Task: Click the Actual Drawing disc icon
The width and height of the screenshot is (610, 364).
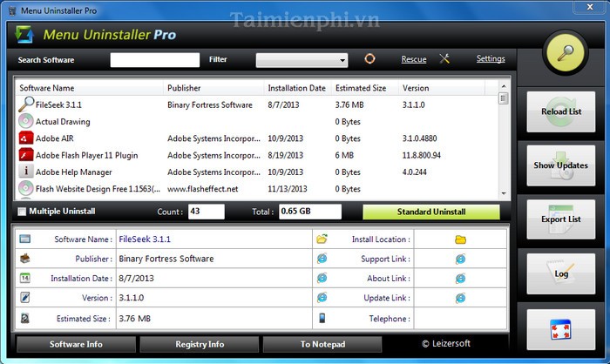Action: [x=25, y=121]
